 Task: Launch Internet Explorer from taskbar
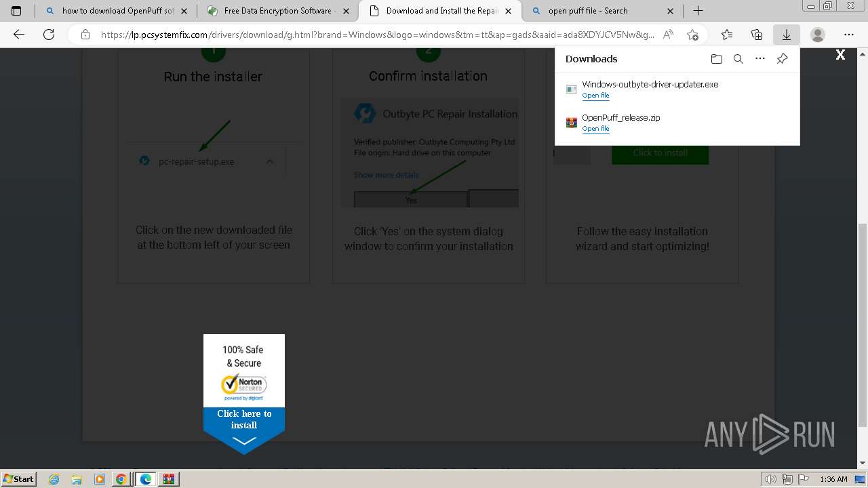coord(54,479)
